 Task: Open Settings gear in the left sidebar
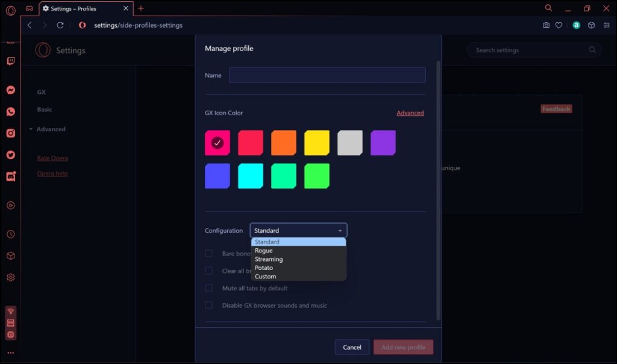pos(11,277)
